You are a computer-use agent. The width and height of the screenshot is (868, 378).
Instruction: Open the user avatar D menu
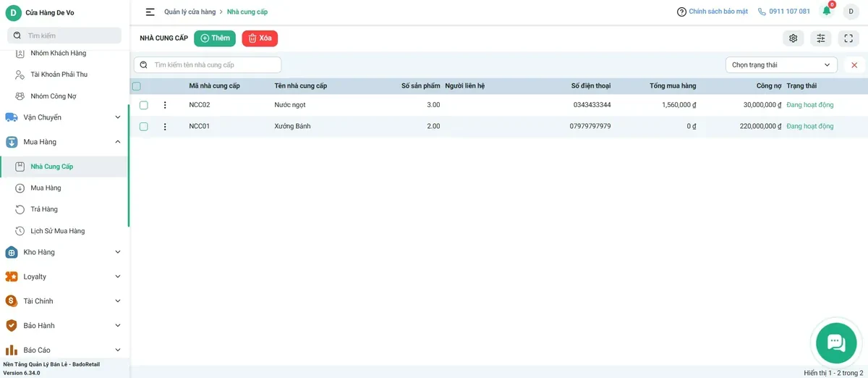[x=850, y=12]
